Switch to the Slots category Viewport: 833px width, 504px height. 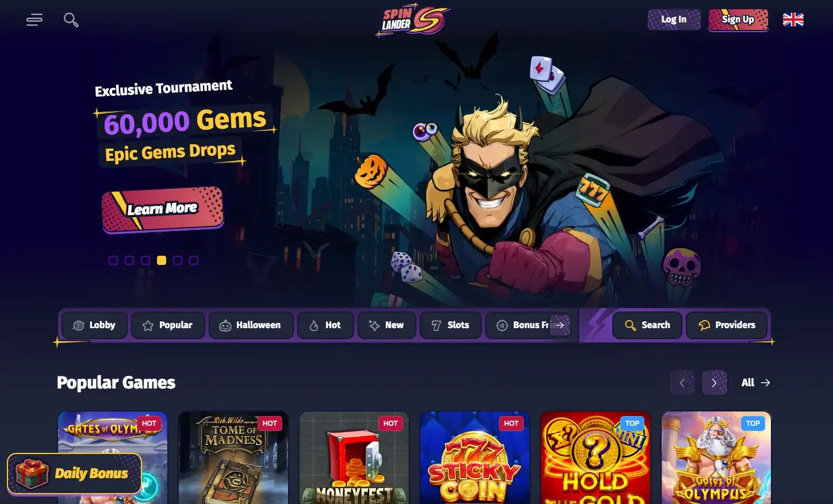[451, 325]
